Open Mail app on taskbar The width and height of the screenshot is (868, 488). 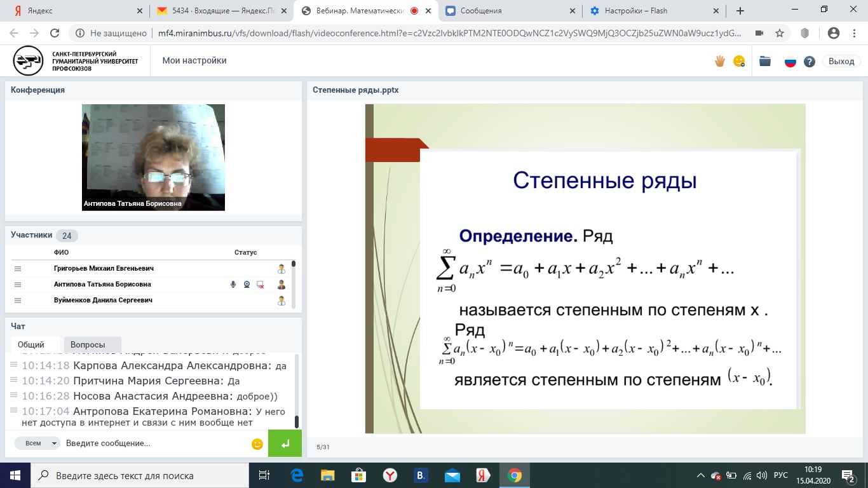coord(452,475)
